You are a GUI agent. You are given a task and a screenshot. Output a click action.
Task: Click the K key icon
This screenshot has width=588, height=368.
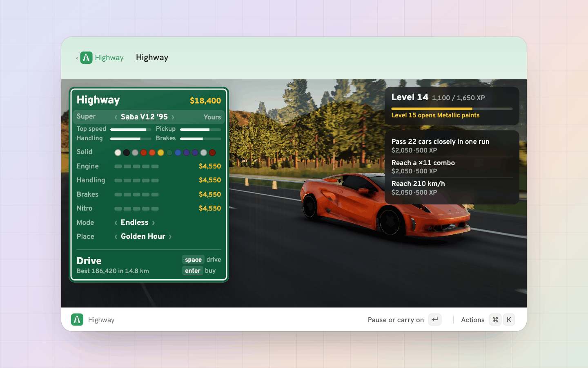click(509, 320)
